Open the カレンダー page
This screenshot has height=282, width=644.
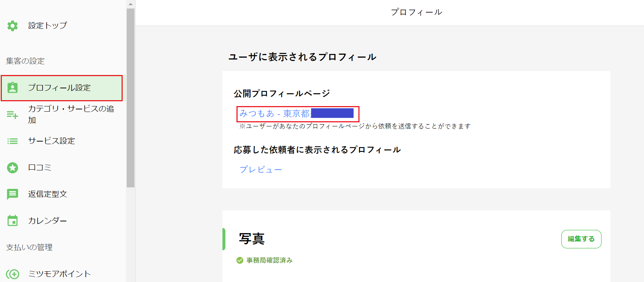(48, 221)
